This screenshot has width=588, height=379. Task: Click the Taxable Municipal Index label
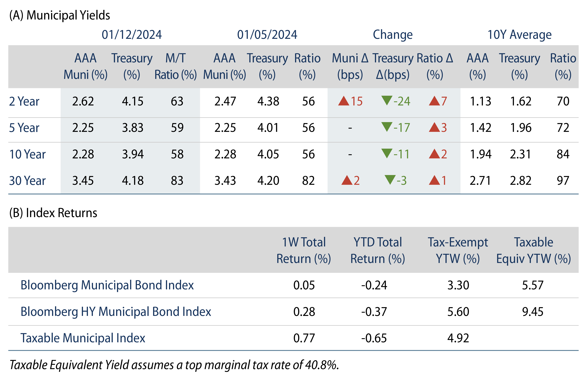(83, 338)
